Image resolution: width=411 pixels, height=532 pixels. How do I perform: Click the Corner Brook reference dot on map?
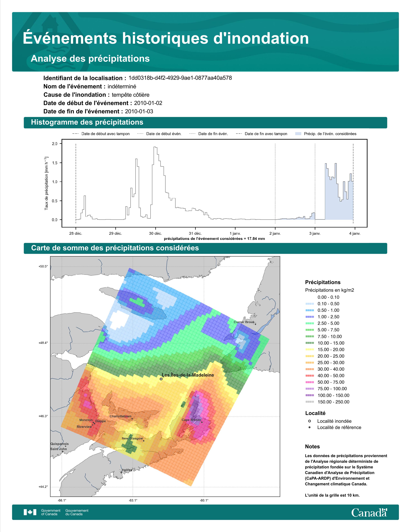coord(255,324)
